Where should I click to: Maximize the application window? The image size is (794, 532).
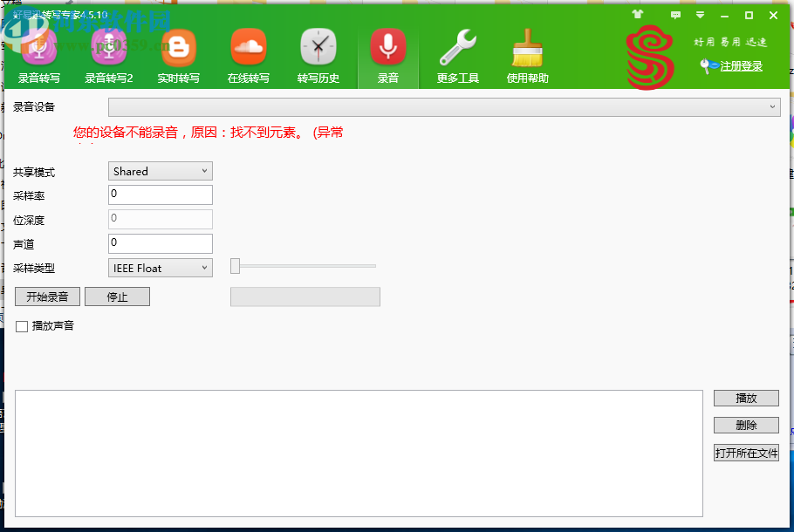coord(749,15)
